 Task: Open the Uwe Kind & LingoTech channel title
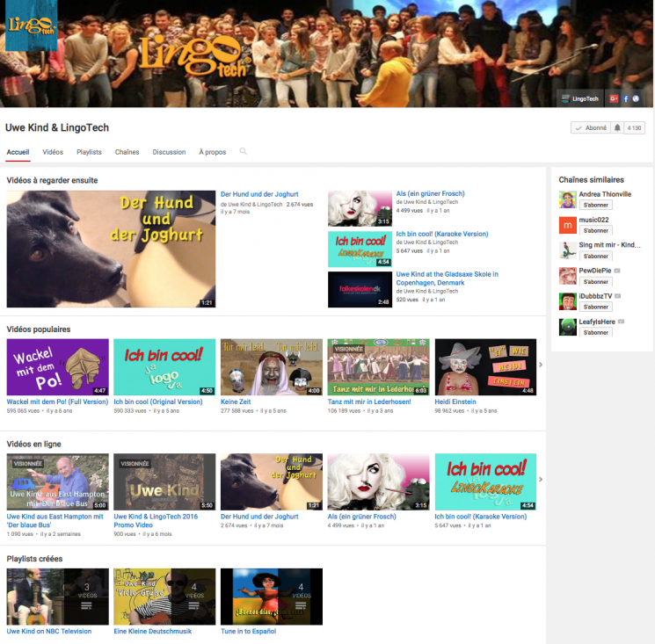click(x=57, y=127)
